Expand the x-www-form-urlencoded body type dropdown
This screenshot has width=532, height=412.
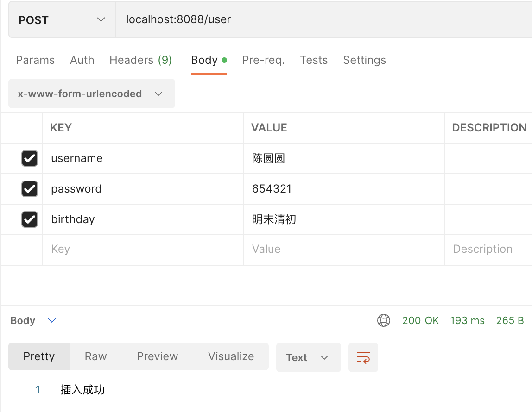[x=91, y=94]
